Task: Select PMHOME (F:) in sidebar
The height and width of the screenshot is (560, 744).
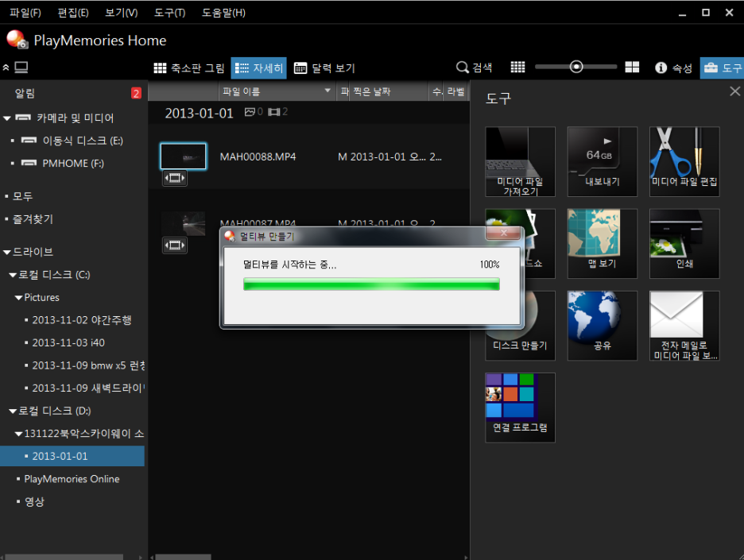Action: (x=73, y=164)
